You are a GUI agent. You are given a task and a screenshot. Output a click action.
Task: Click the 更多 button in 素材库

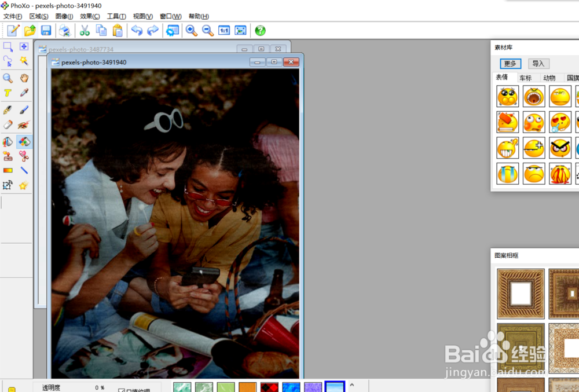[510, 64]
